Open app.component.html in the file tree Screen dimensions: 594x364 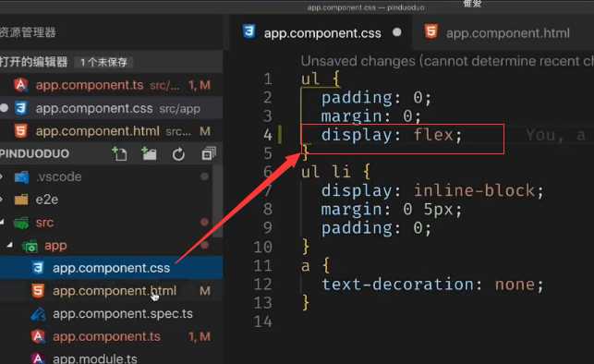(x=112, y=291)
